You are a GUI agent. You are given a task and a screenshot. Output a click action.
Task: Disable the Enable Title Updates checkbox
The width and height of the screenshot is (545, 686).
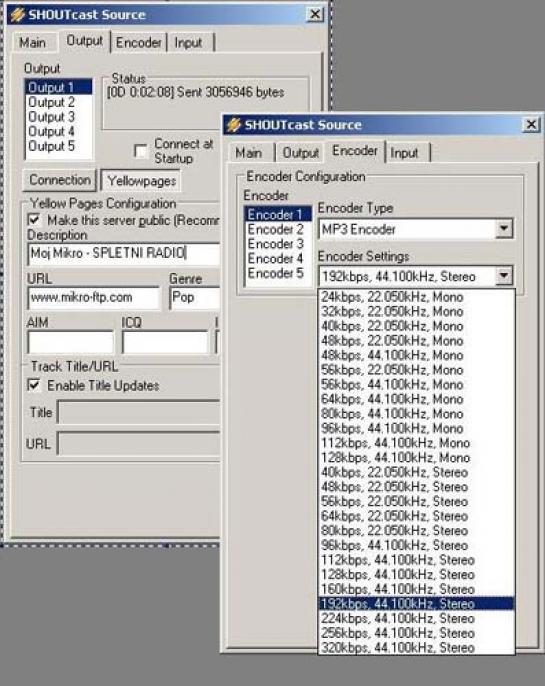click(x=34, y=385)
